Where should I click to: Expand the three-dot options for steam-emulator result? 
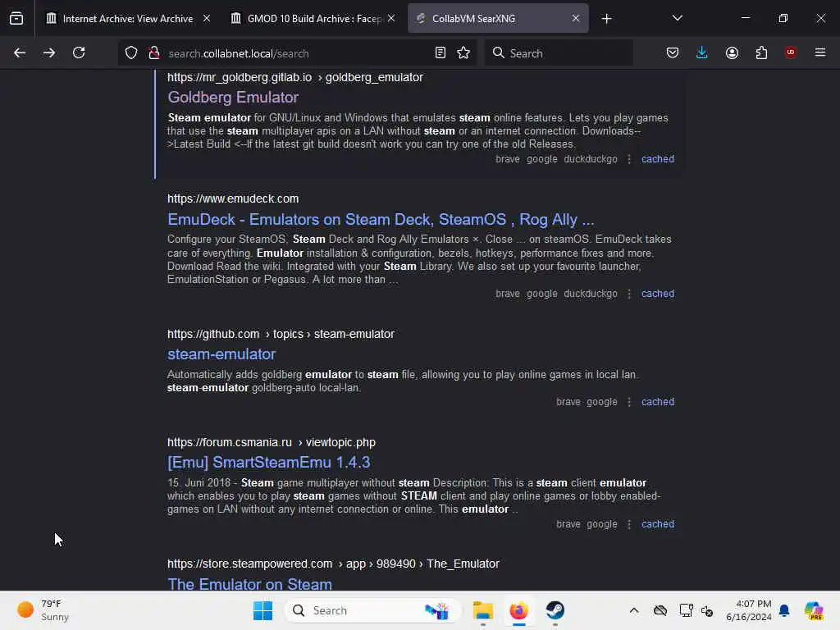click(x=629, y=402)
